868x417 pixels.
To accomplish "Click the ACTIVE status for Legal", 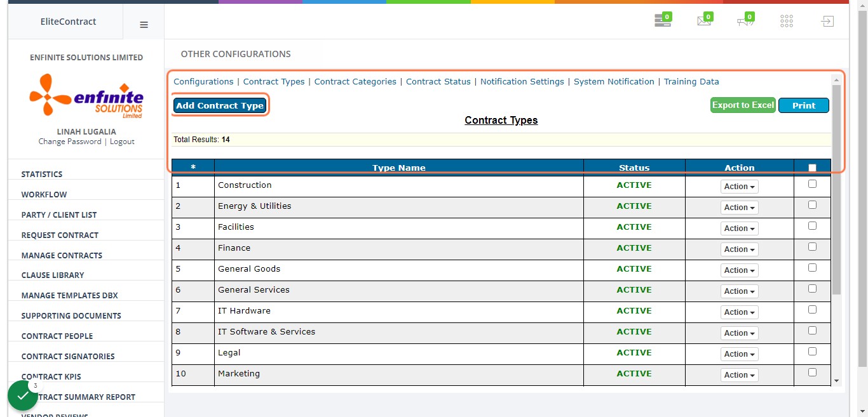I will (634, 353).
